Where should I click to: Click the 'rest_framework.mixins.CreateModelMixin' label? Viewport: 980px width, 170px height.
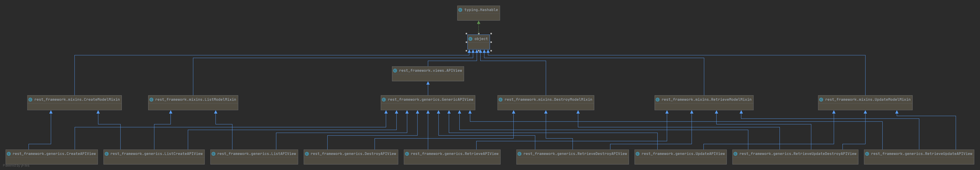[x=77, y=100]
